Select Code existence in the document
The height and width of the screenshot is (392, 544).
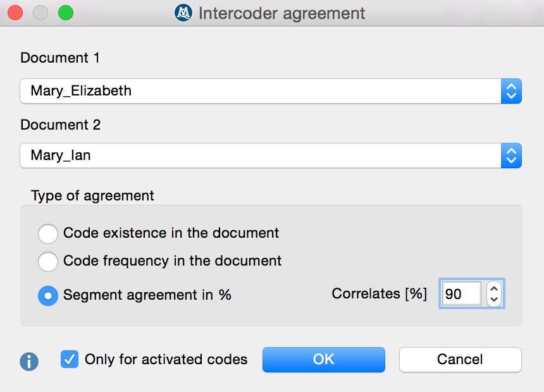click(x=48, y=233)
